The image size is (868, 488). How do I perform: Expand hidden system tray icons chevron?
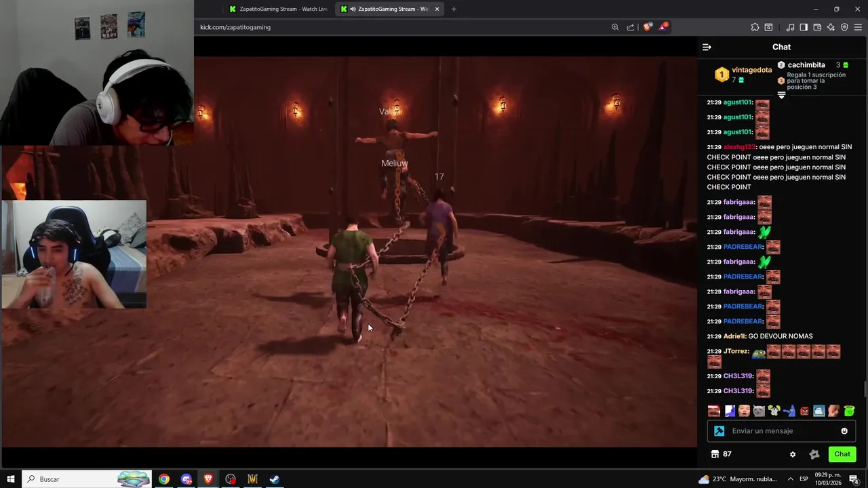[x=789, y=479]
